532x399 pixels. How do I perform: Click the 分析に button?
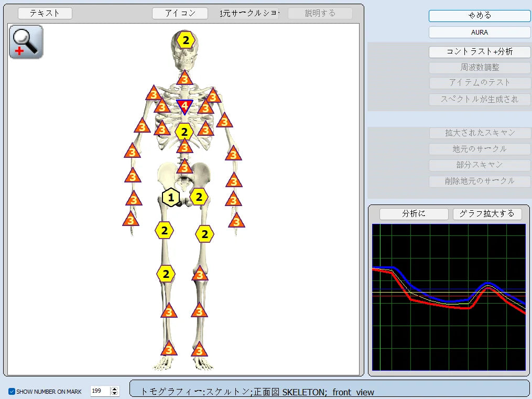(x=414, y=214)
